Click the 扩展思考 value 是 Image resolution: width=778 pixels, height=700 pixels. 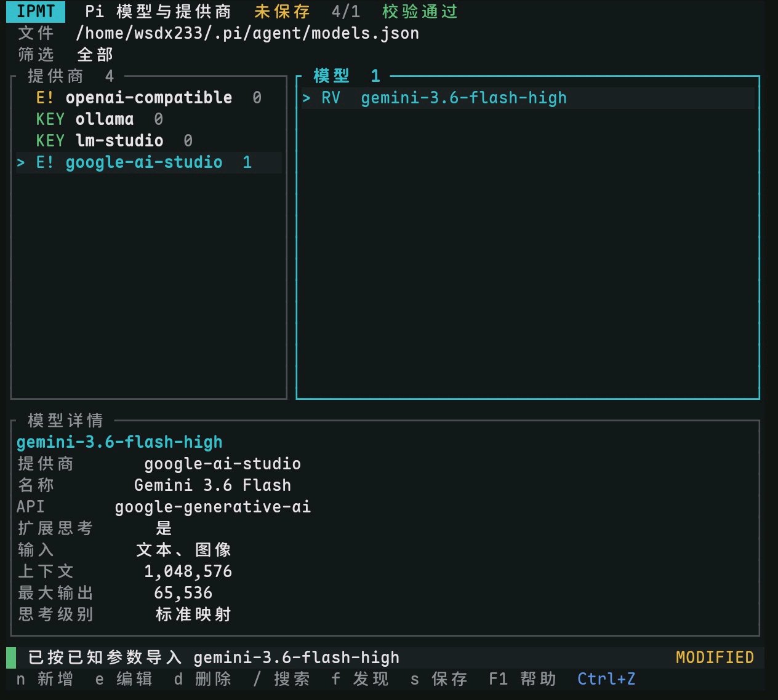pos(164,528)
